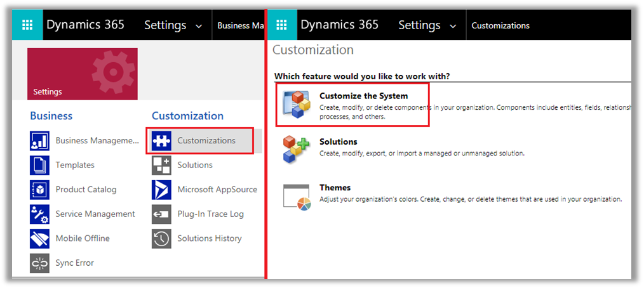This screenshot has width=644, height=288.
Task: Click the Sync Error icon
Action: pos(39,263)
